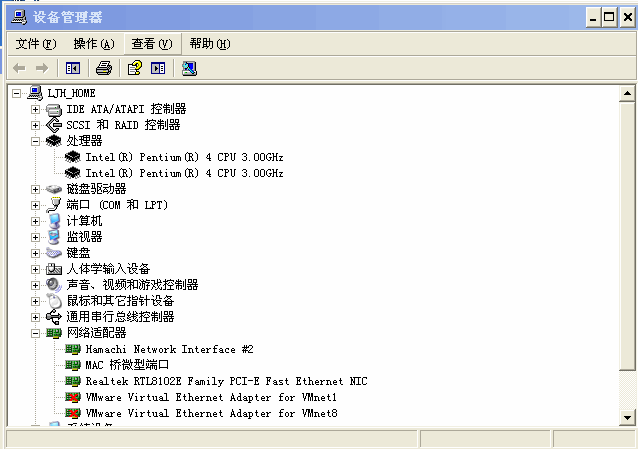Click the 设备管理器 title bar icon

pos(19,17)
